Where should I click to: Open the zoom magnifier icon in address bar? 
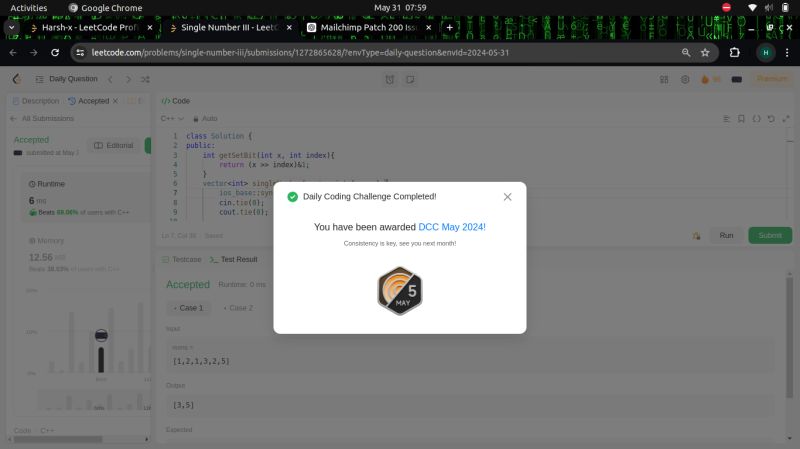[686, 53]
